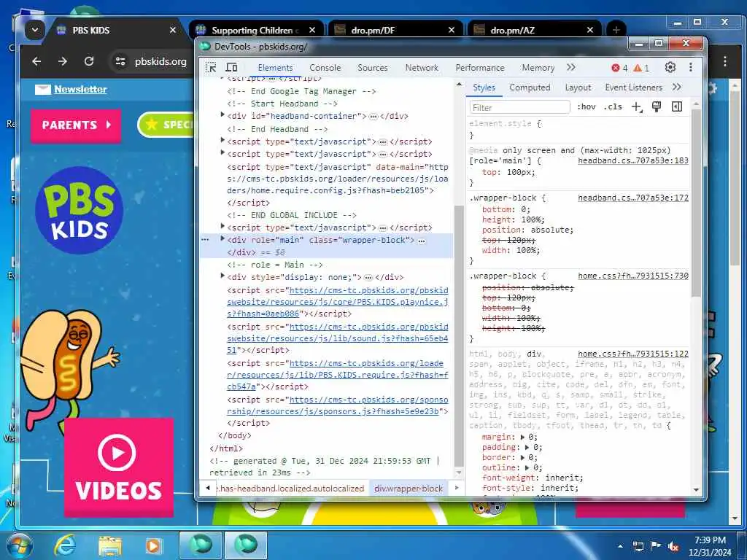Toggle the :hov element state button

click(587, 106)
